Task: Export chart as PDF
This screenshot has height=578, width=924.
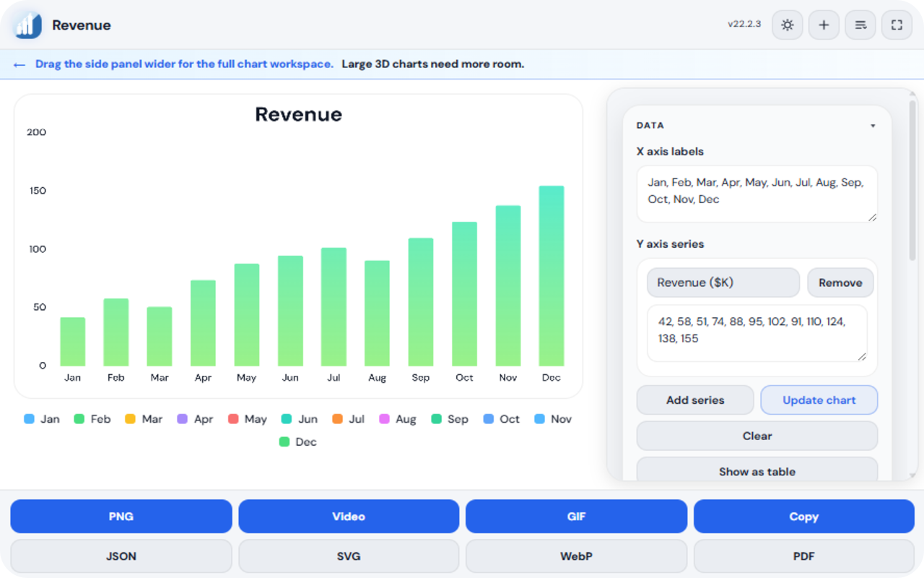Action: tap(803, 556)
